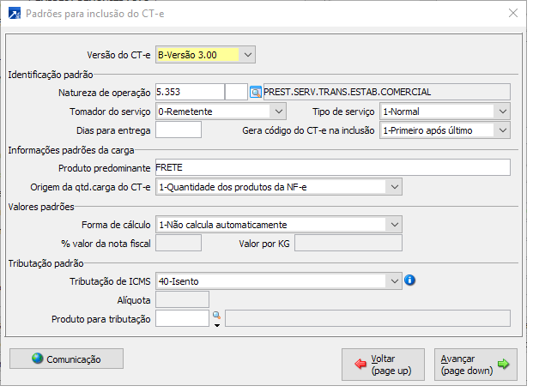Open the Tomador do serviço dropdown

coord(278,112)
